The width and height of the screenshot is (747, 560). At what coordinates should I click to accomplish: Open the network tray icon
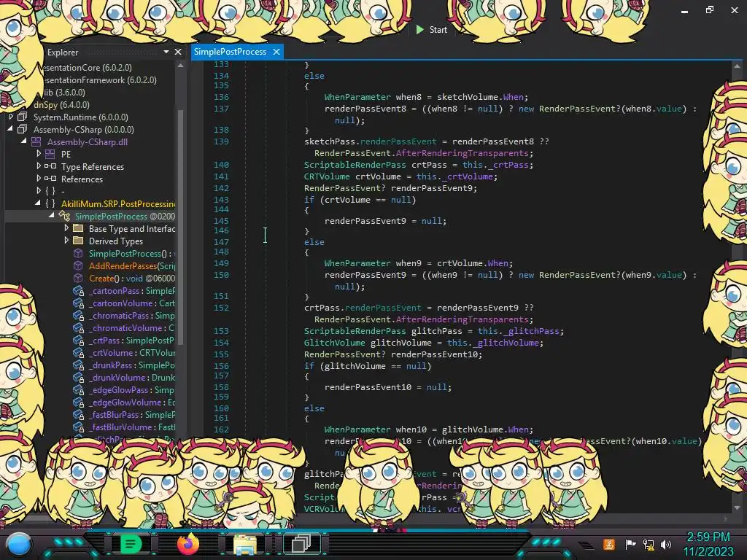pyautogui.click(x=649, y=544)
